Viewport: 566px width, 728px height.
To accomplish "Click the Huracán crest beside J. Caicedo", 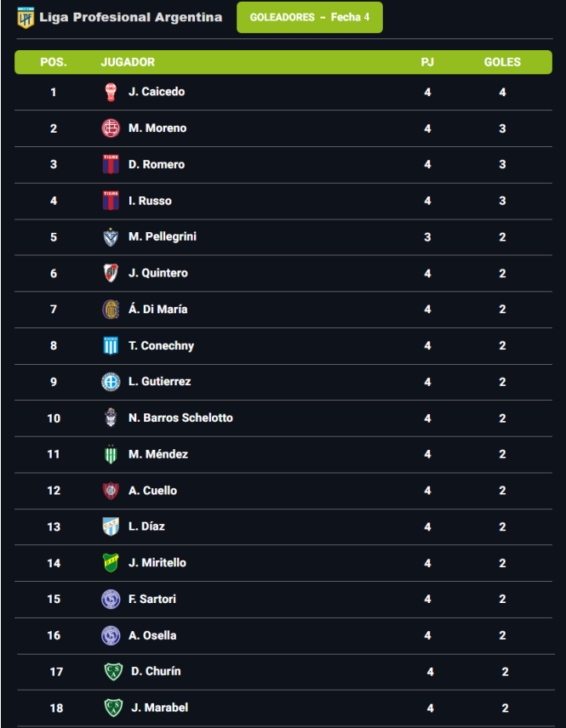I will point(111,92).
